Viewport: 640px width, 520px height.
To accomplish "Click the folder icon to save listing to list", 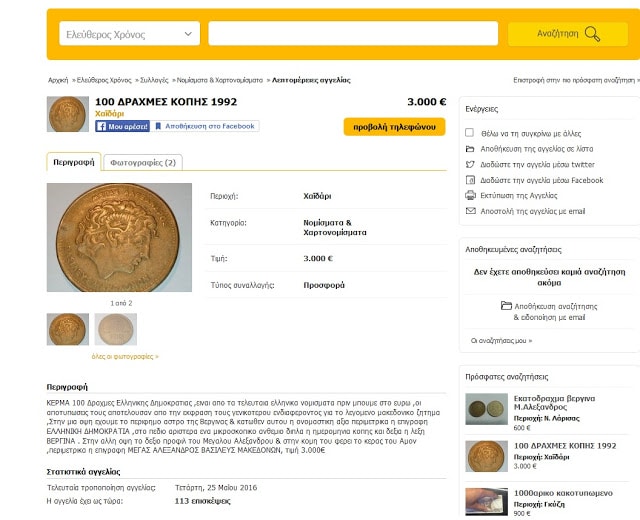I will (470, 149).
